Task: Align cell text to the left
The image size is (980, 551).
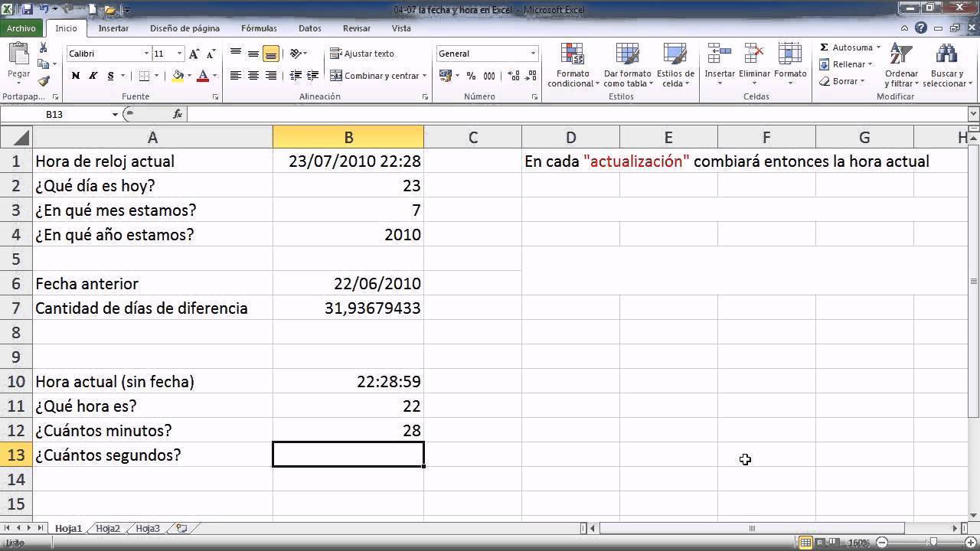Action: [236, 76]
